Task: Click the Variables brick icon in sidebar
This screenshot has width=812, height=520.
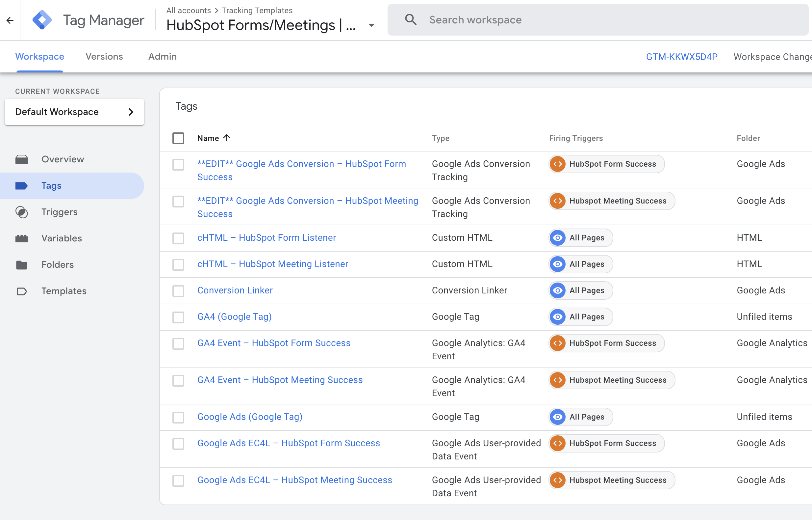Action: point(22,238)
